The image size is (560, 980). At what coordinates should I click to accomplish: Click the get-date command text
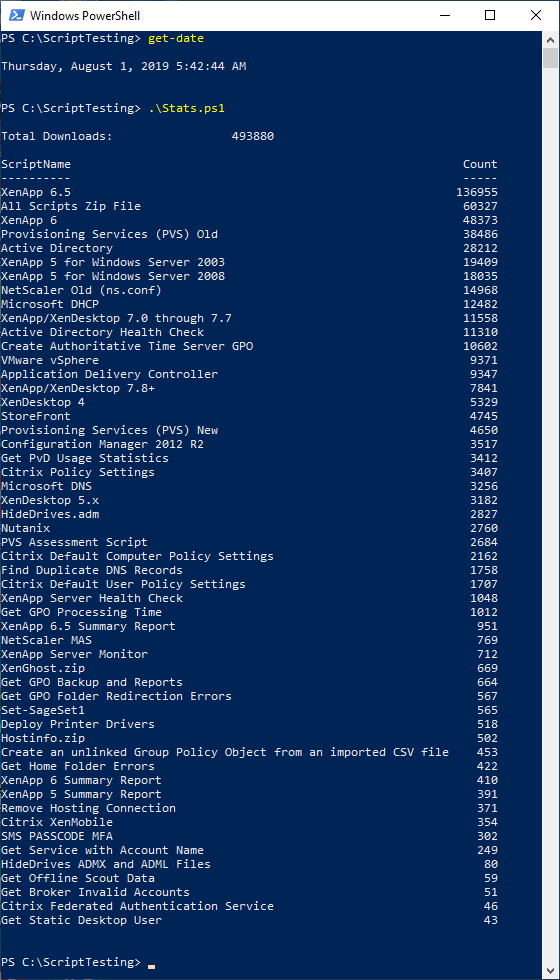coord(176,39)
